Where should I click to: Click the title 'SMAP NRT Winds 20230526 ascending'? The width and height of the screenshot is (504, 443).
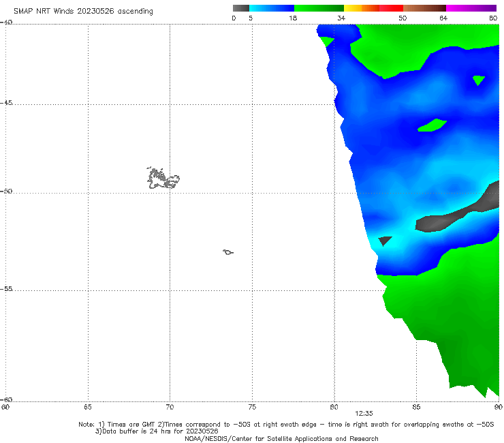83,11
